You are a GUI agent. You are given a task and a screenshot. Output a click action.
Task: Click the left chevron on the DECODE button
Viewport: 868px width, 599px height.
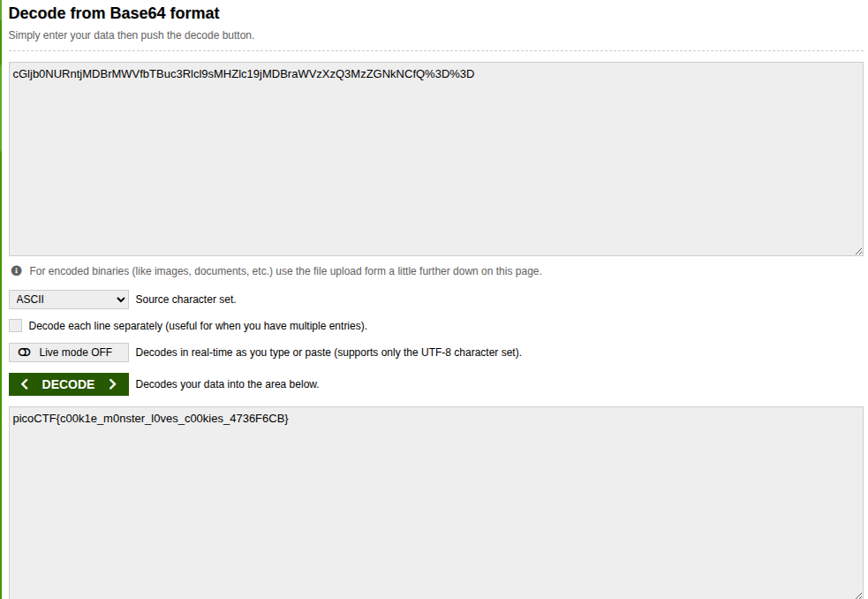[x=25, y=384]
